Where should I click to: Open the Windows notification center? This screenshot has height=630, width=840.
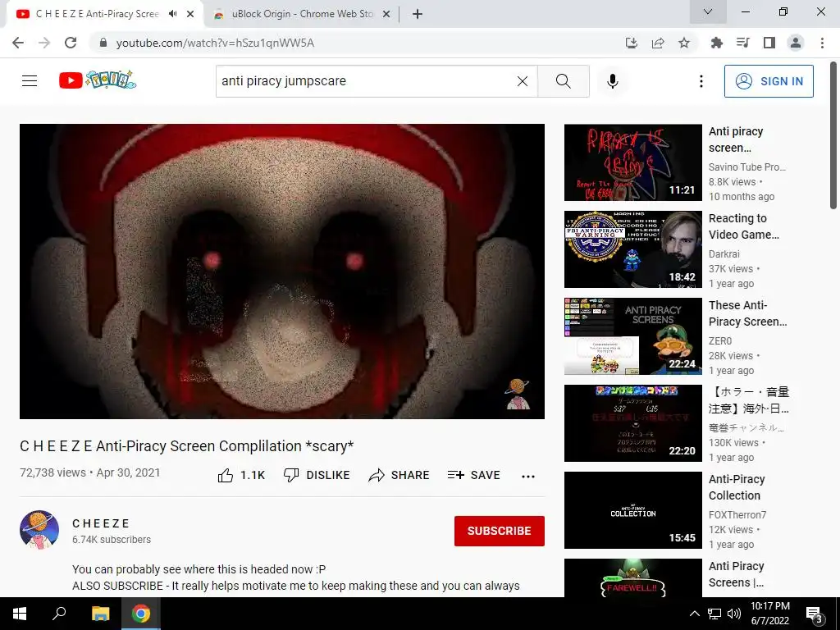(815, 614)
